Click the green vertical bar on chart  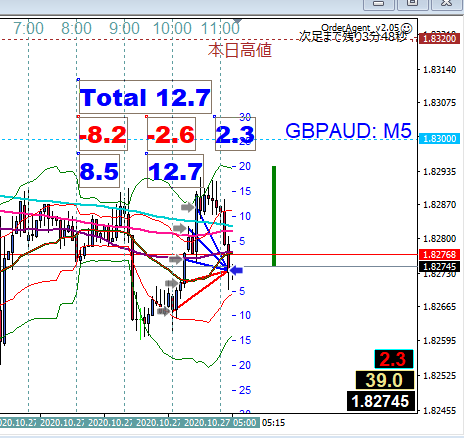click(274, 216)
